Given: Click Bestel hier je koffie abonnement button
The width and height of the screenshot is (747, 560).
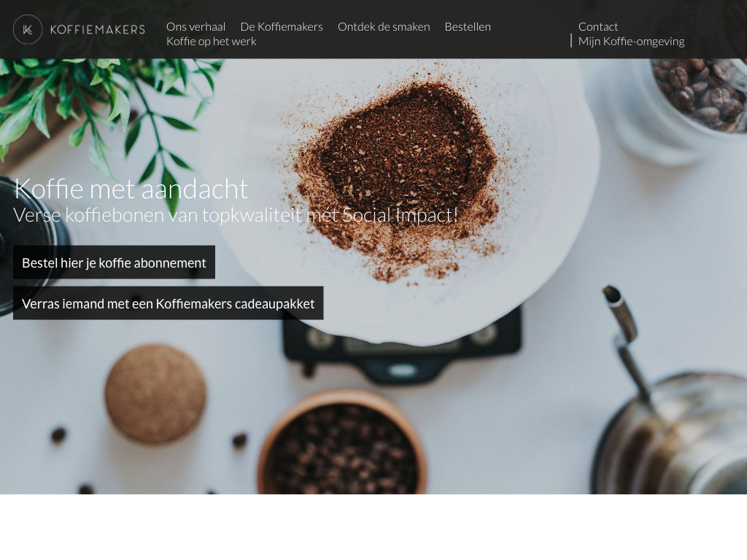Looking at the screenshot, I should point(114,262).
